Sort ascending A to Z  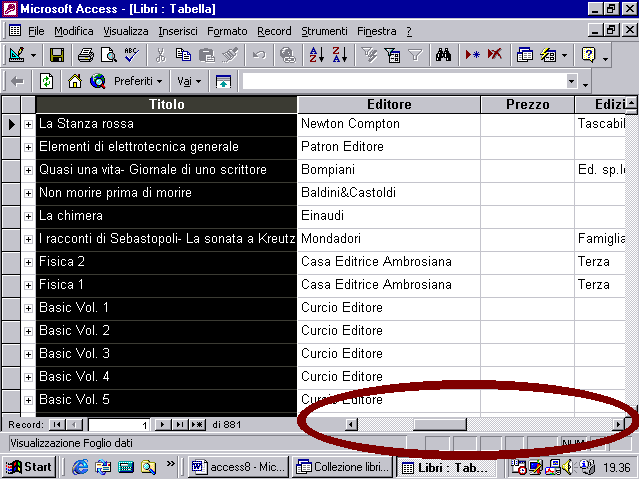tap(317, 55)
